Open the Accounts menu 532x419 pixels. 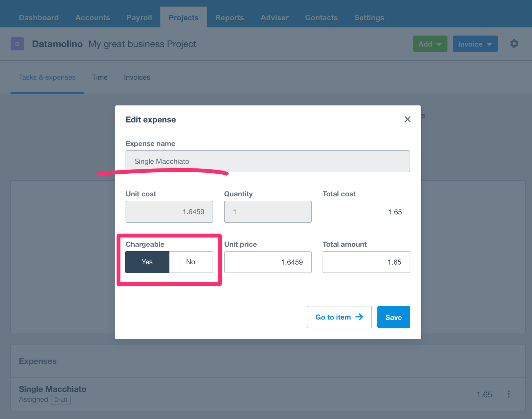click(x=93, y=17)
